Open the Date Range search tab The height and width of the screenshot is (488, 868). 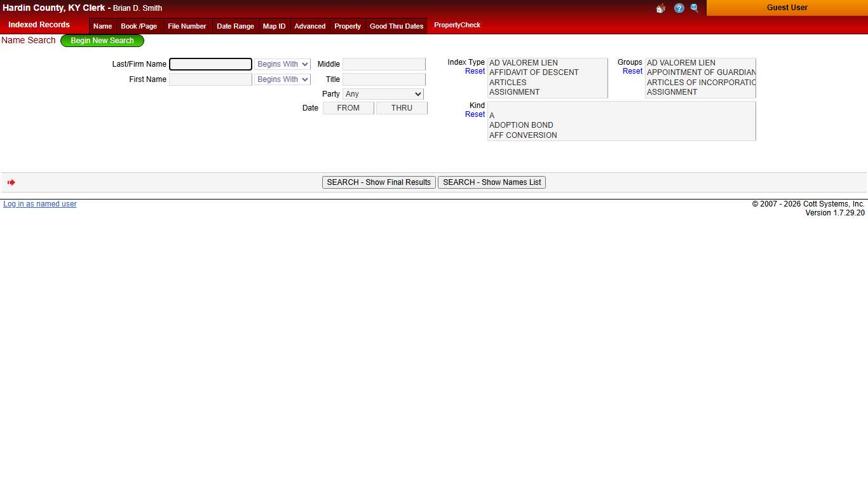[x=235, y=26]
